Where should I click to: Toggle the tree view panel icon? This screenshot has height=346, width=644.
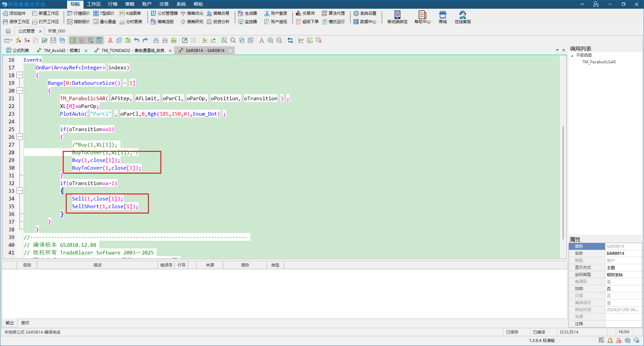click(x=82, y=40)
